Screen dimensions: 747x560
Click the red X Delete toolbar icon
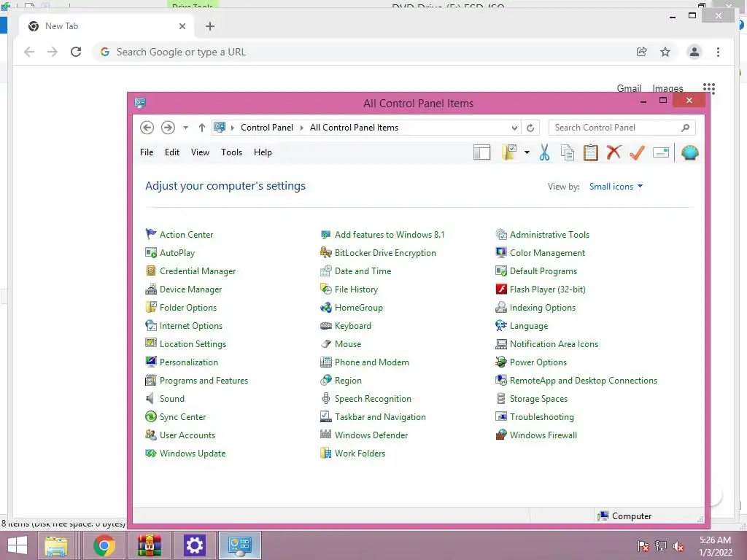(x=614, y=152)
